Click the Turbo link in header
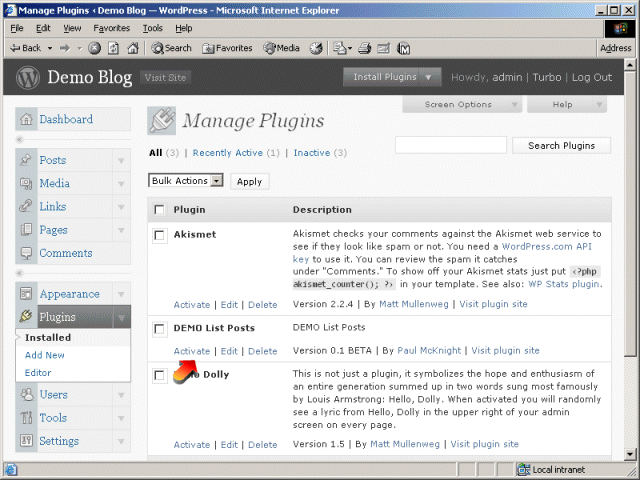640x480 pixels. [547, 77]
